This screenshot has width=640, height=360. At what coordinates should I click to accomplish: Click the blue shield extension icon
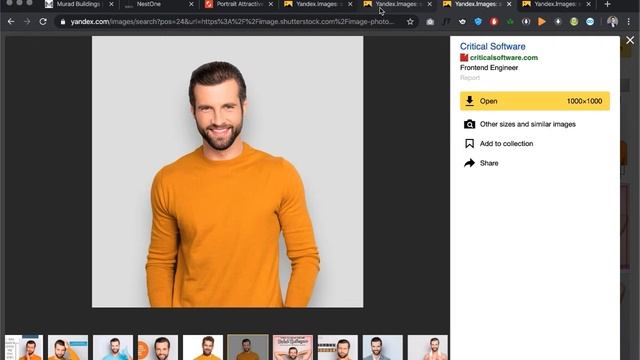(478, 22)
